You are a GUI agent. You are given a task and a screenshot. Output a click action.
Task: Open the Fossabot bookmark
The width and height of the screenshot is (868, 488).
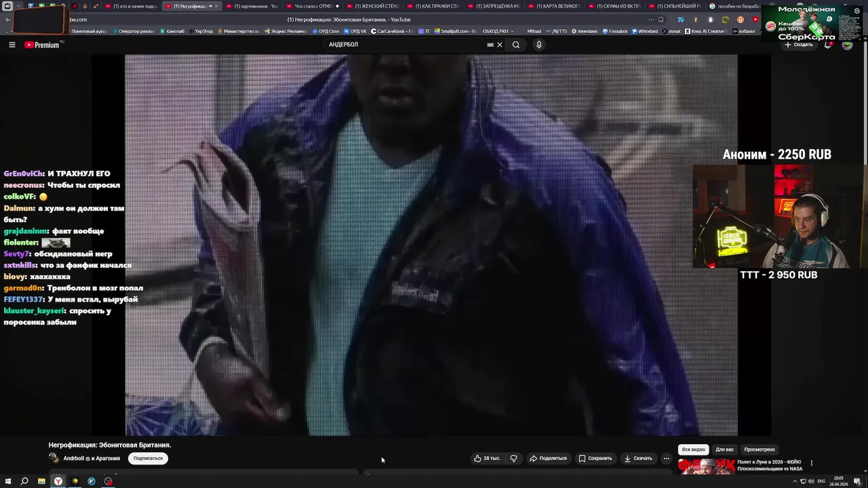tap(614, 31)
